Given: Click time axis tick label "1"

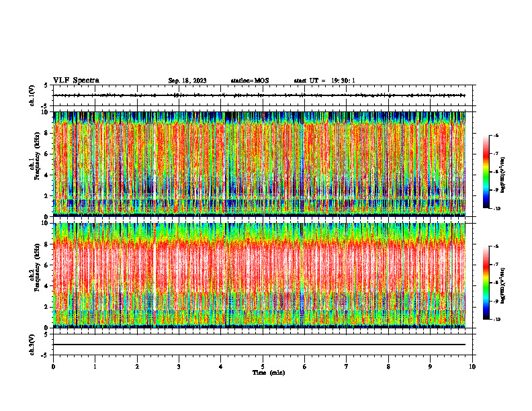Looking at the screenshot, I should click(x=95, y=367).
